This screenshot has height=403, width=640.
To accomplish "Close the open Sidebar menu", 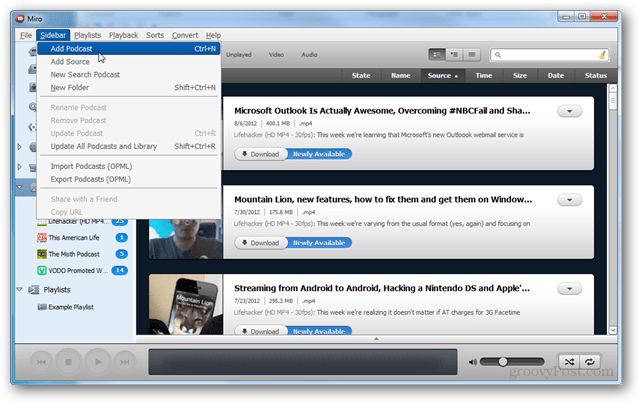I will click(53, 35).
